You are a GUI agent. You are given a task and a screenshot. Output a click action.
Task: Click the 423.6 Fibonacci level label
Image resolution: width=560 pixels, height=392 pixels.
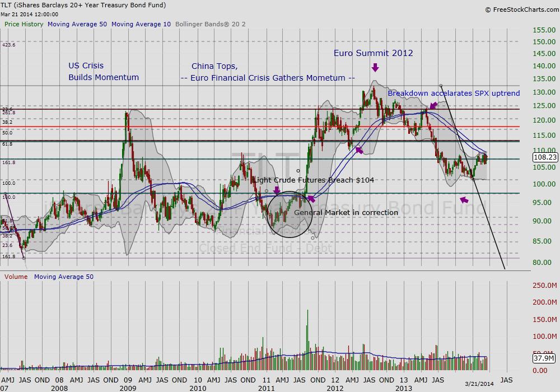pyautogui.click(x=8, y=45)
